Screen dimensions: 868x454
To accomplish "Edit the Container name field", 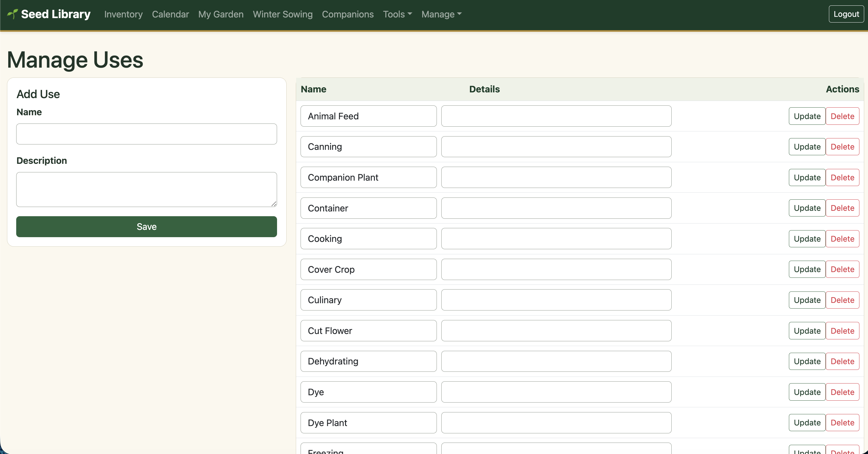I will pyautogui.click(x=369, y=208).
